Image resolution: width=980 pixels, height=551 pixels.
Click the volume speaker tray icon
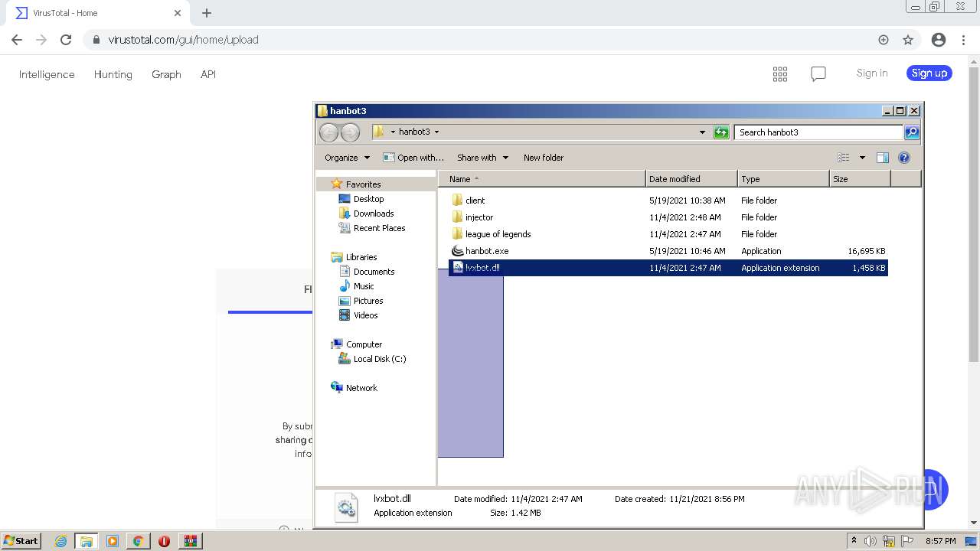(871, 541)
